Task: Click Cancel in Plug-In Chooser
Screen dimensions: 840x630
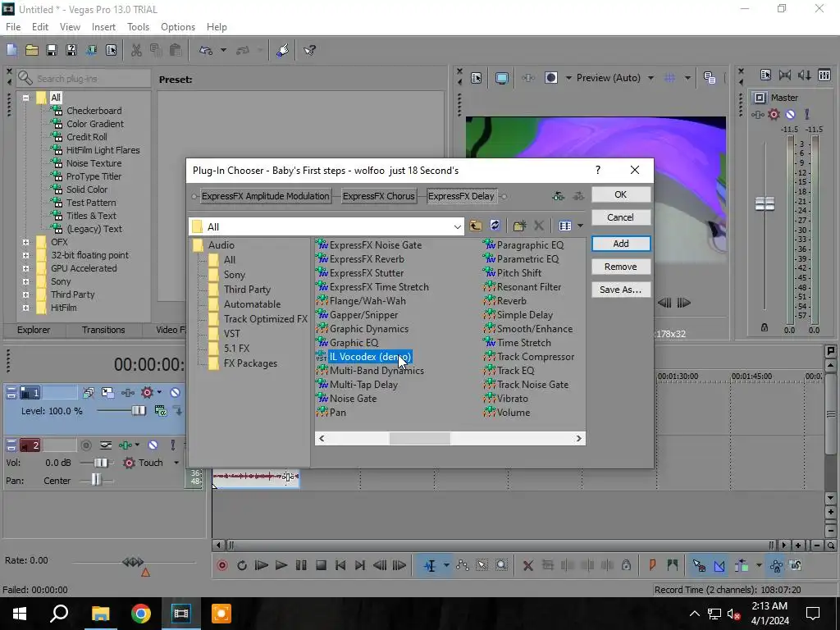Action: tap(621, 217)
